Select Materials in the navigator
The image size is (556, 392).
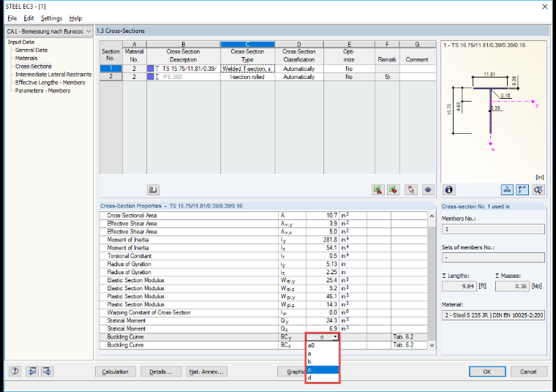pos(26,58)
